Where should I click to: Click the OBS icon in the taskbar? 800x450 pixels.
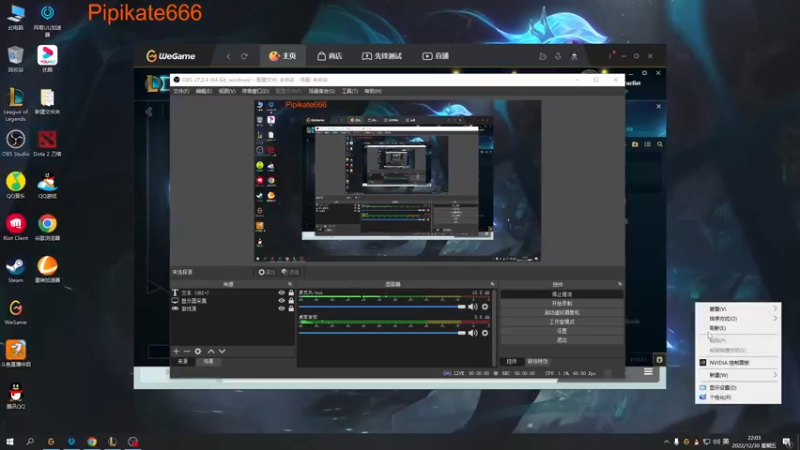coord(133,441)
